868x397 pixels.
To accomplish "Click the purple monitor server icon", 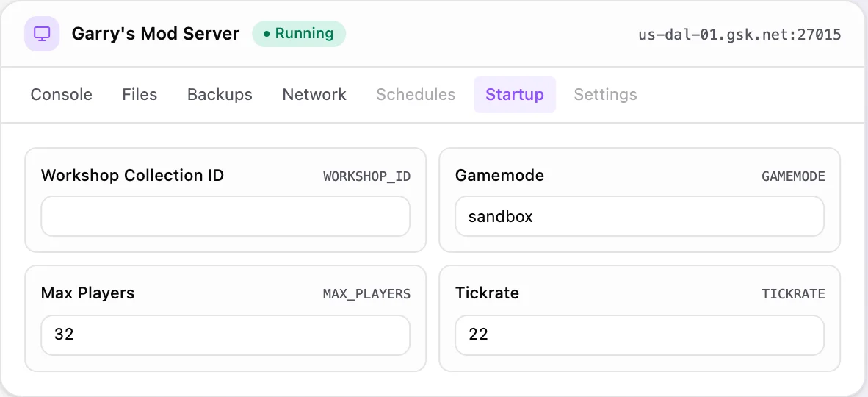I will click(x=42, y=34).
